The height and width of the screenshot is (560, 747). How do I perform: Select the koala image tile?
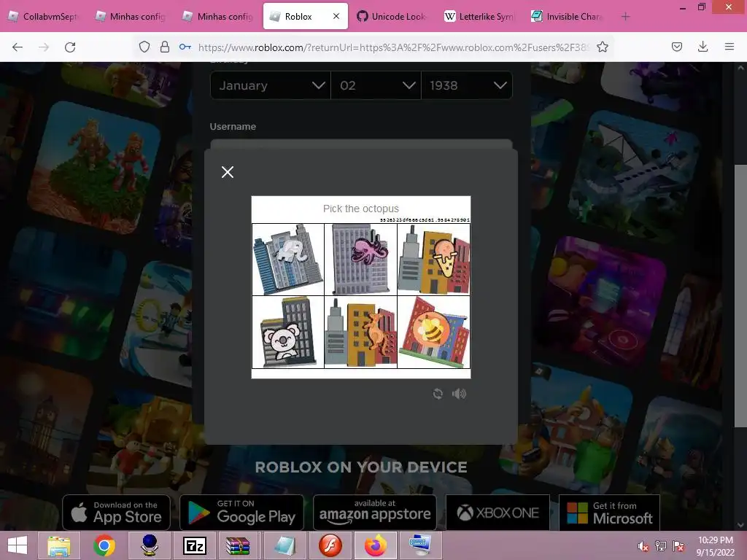point(287,332)
